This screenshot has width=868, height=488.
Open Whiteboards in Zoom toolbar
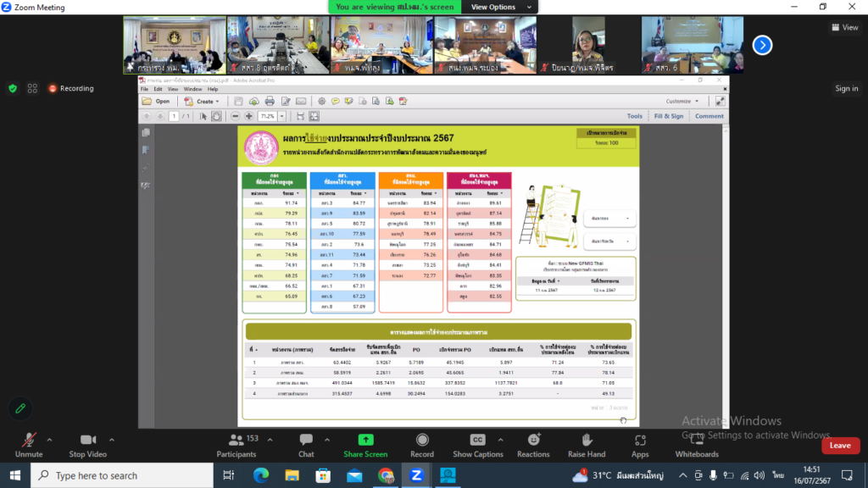[x=697, y=446]
